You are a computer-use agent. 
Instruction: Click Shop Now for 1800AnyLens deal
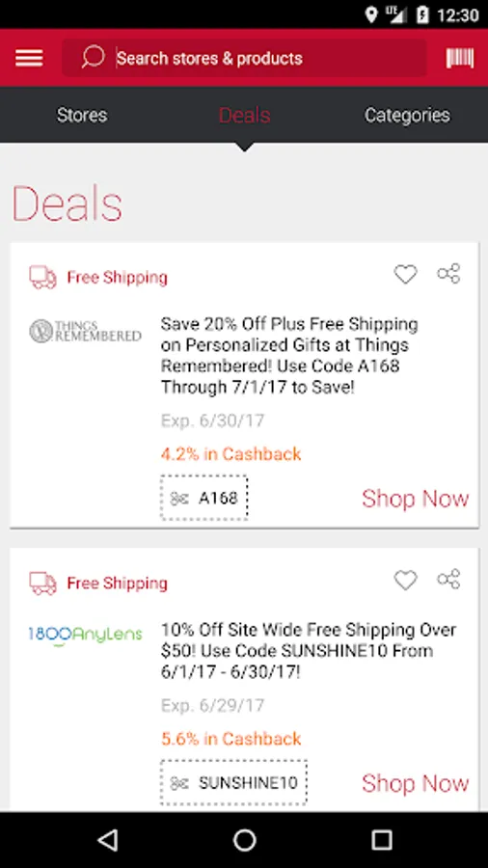(x=415, y=783)
